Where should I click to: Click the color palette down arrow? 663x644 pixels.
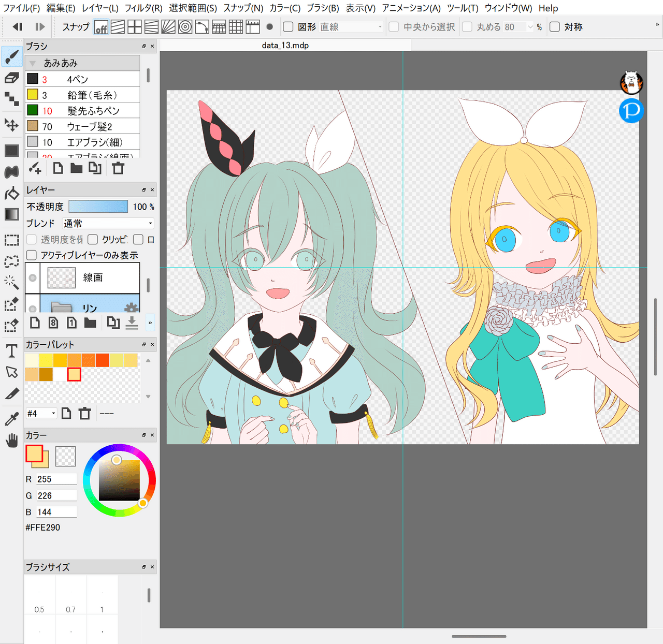[148, 397]
